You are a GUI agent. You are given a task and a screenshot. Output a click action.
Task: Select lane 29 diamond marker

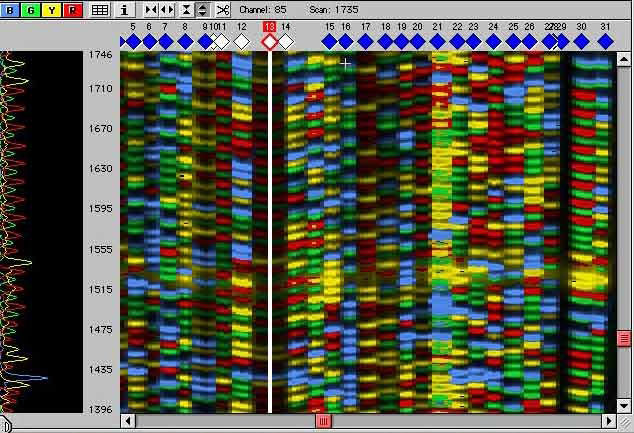(x=562, y=42)
